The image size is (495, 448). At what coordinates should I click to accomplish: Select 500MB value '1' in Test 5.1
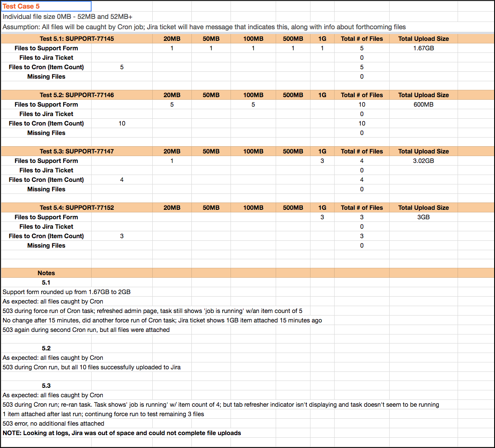point(293,48)
